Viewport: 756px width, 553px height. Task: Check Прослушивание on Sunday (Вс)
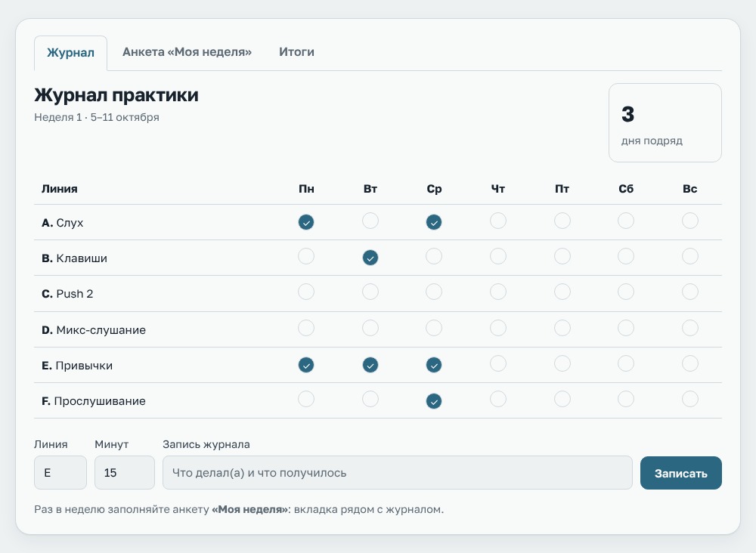pos(690,400)
